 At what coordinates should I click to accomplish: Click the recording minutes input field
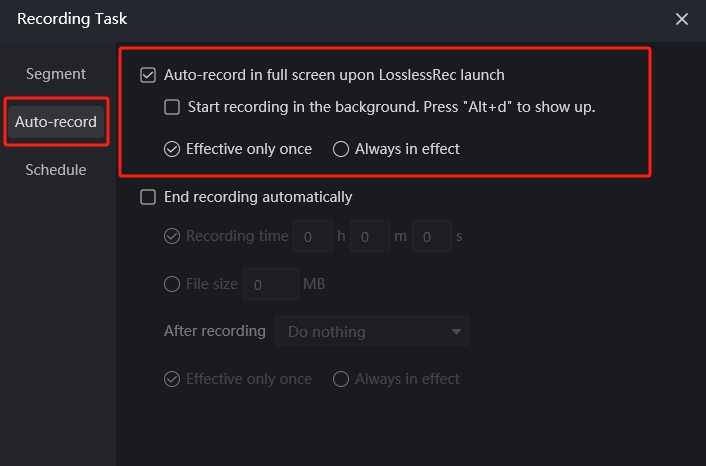[370, 236]
